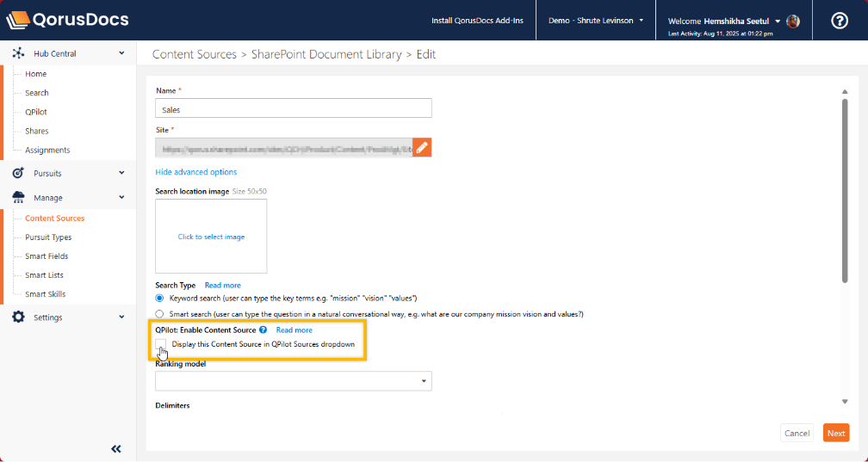The height and width of the screenshot is (462, 868).
Task: Click the user profile avatar
Action: coord(793,21)
